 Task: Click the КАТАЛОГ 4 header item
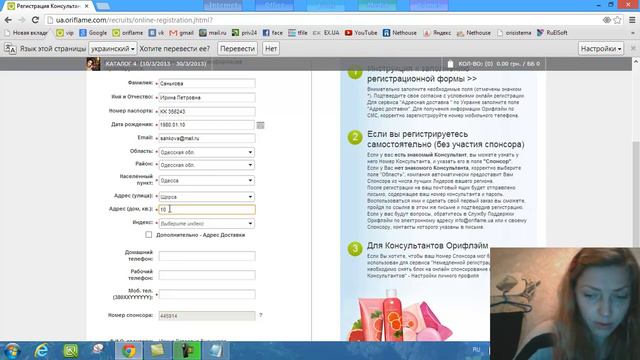click(156, 64)
